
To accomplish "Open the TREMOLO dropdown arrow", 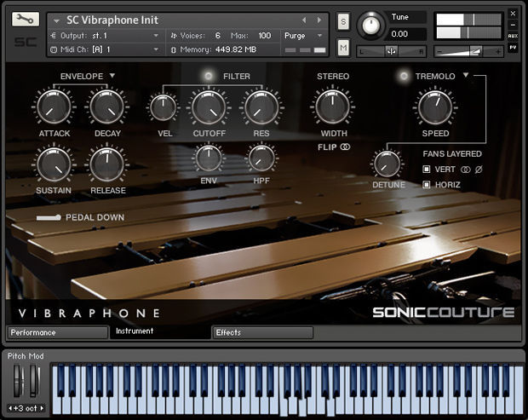I will (x=466, y=75).
